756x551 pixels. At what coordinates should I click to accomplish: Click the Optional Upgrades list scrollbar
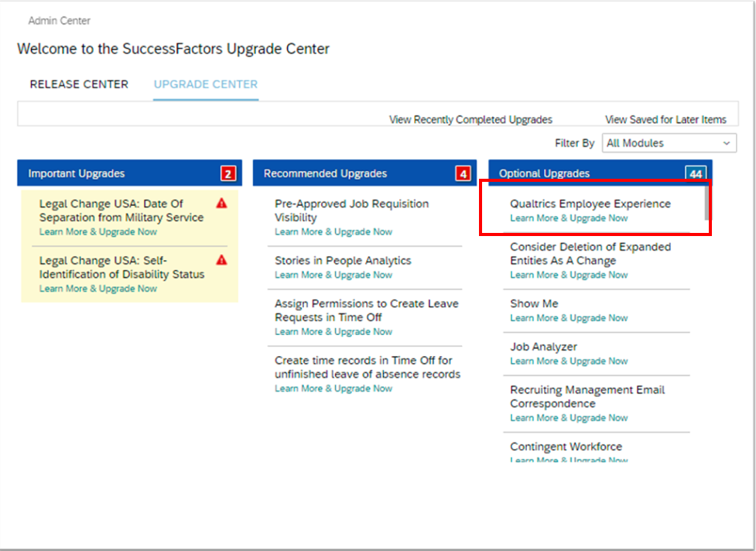point(706,203)
